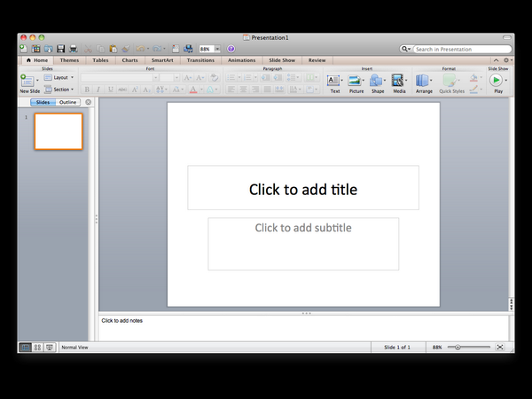Click the New Slide icon
Viewport: 532px width, 399px height.
pyautogui.click(x=27, y=80)
